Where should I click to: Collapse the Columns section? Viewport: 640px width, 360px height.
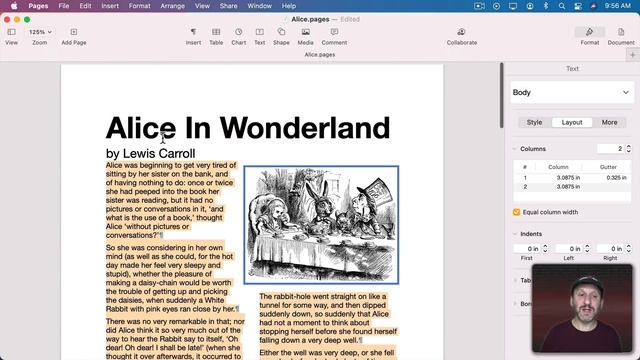pos(514,149)
